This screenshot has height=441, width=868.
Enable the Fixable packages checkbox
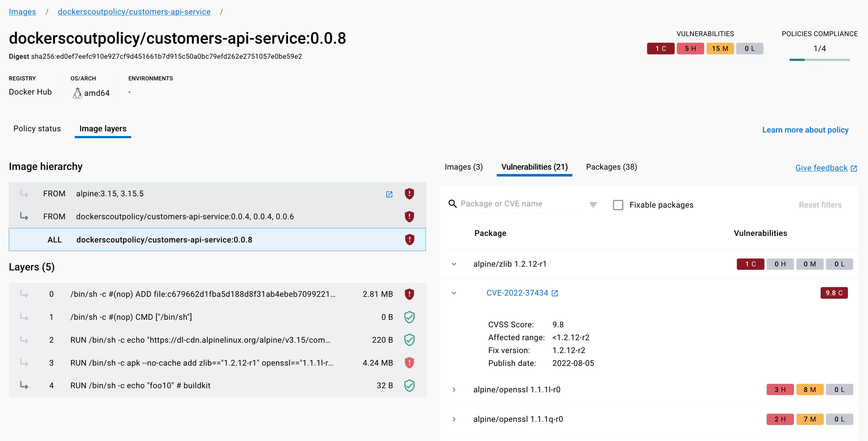tap(618, 205)
